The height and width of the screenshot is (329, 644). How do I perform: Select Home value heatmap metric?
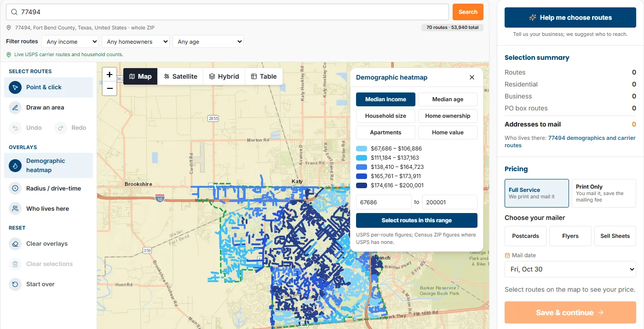(x=448, y=133)
